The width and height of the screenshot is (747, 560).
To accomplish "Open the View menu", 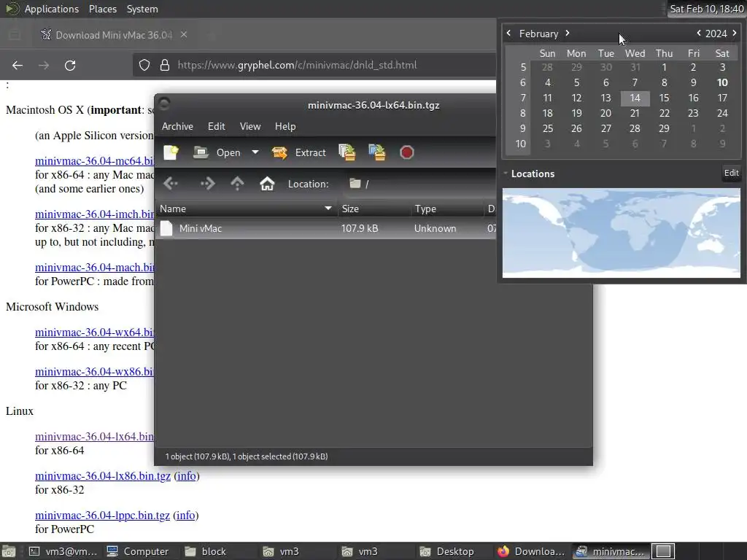I will click(250, 126).
